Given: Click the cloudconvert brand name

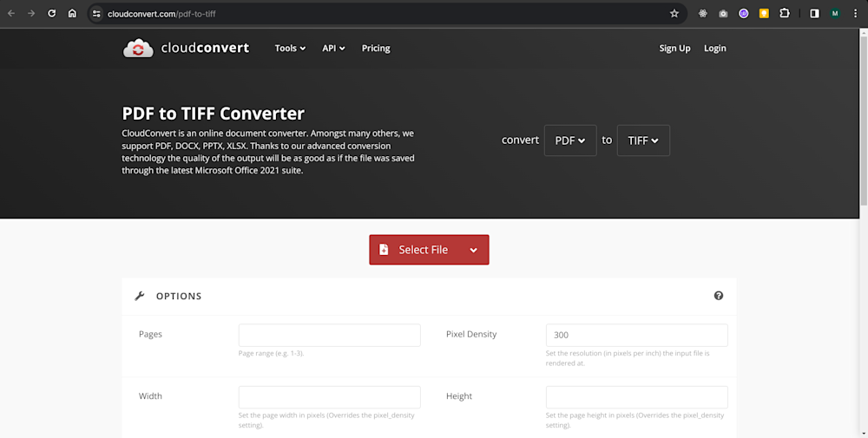Looking at the screenshot, I should pyautogui.click(x=205, y=48).
